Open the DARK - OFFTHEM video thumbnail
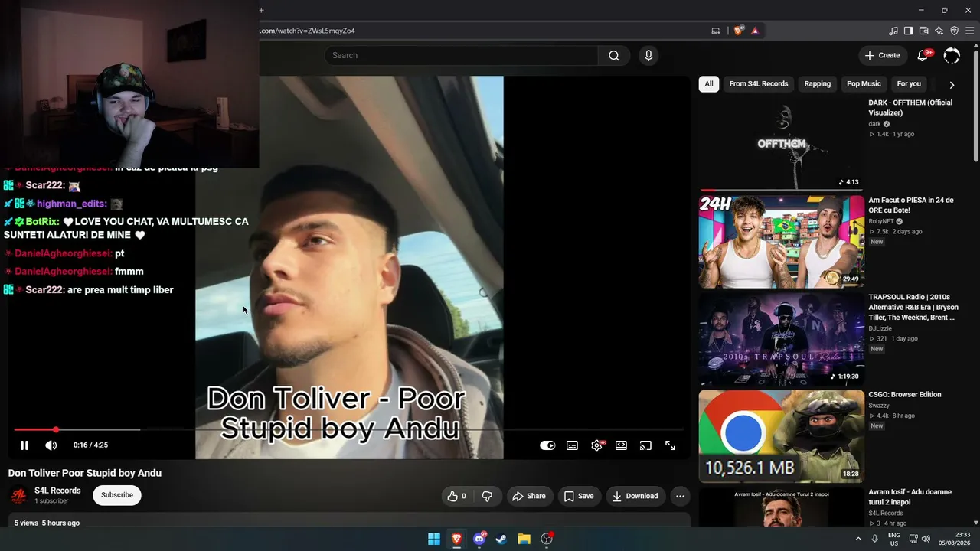This screenshot has height=551, width=980. click(781, 143)
